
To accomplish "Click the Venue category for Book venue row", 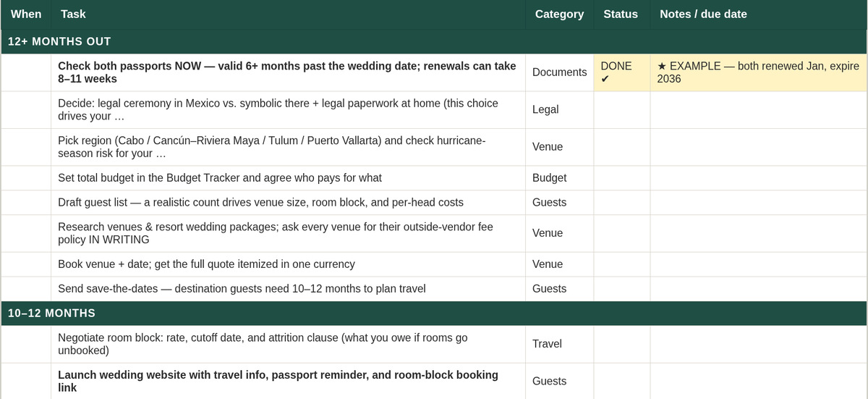I will click(x=560, y=264).
